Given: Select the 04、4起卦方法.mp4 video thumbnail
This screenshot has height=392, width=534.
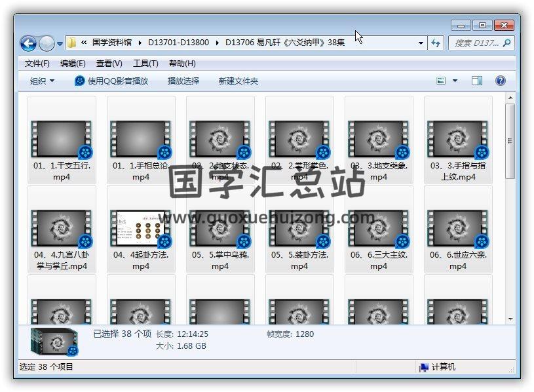Looking at the screenshot, I should 141,228.
